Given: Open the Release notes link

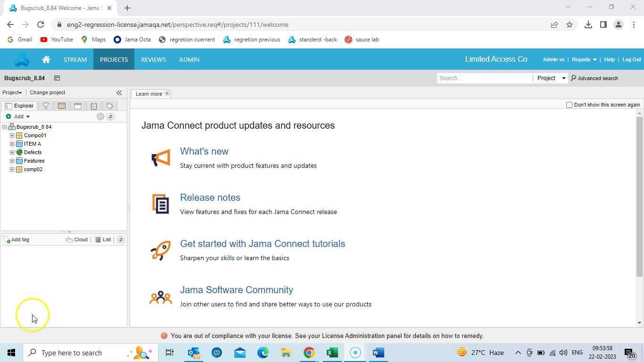Looking at the screenshot, I should (210, 197).
